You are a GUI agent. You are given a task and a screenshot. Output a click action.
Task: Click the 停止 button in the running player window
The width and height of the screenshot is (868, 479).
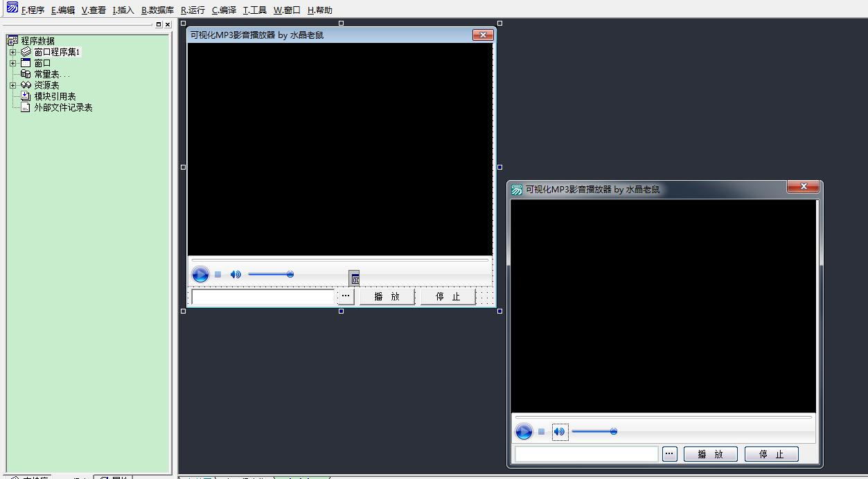[771, 454]
